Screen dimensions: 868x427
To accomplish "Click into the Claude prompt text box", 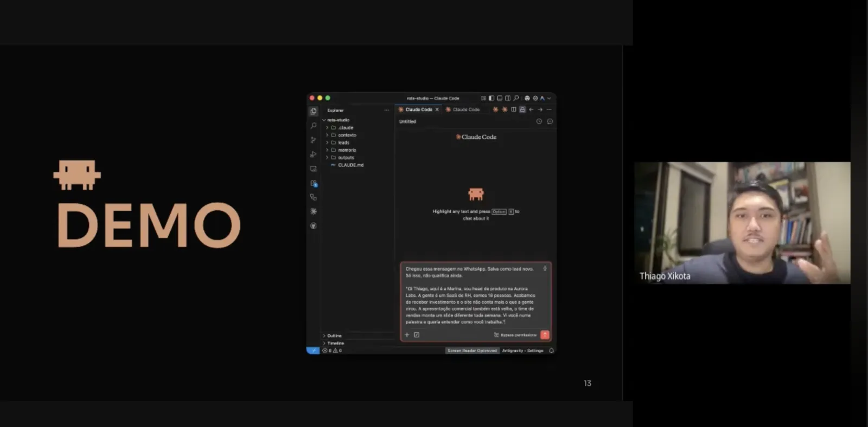I will pyautogui.click(x=471, y=295).
